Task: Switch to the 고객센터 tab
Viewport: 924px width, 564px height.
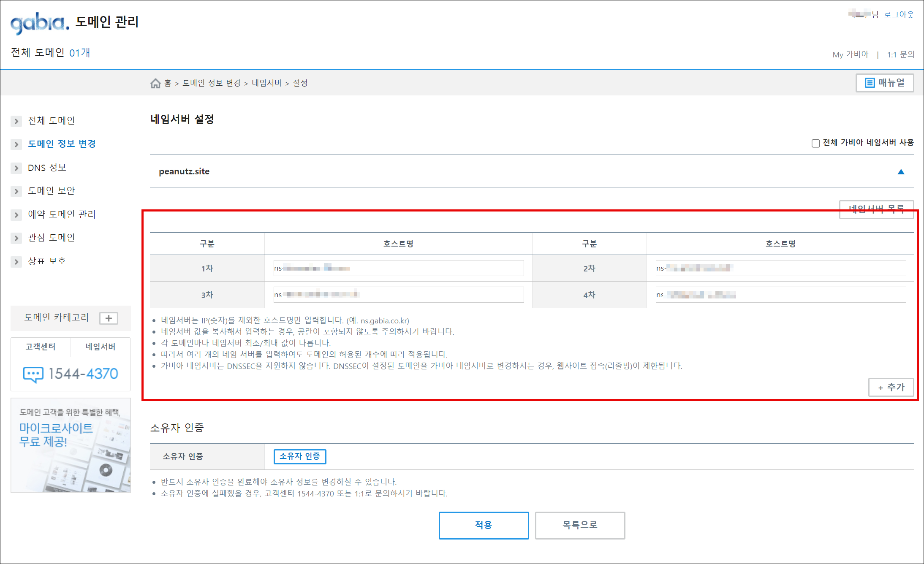Action: pos(41,347)
